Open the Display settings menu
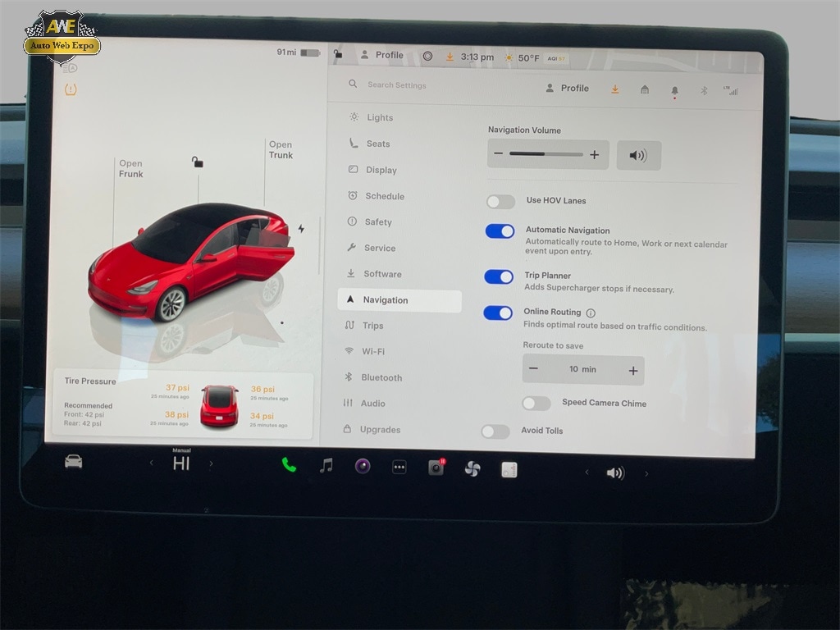Image resolution: width=840 pixels, height=630 pixels. click(x=381, y=170)
